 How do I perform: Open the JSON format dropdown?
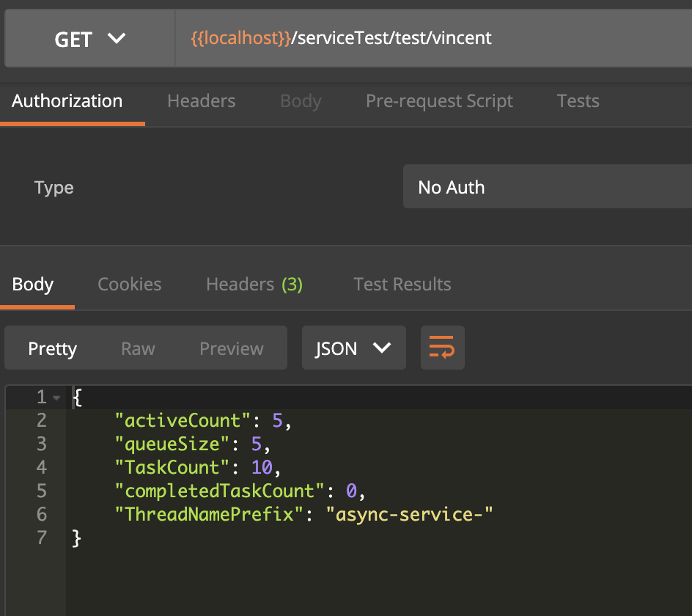[354, 348]
